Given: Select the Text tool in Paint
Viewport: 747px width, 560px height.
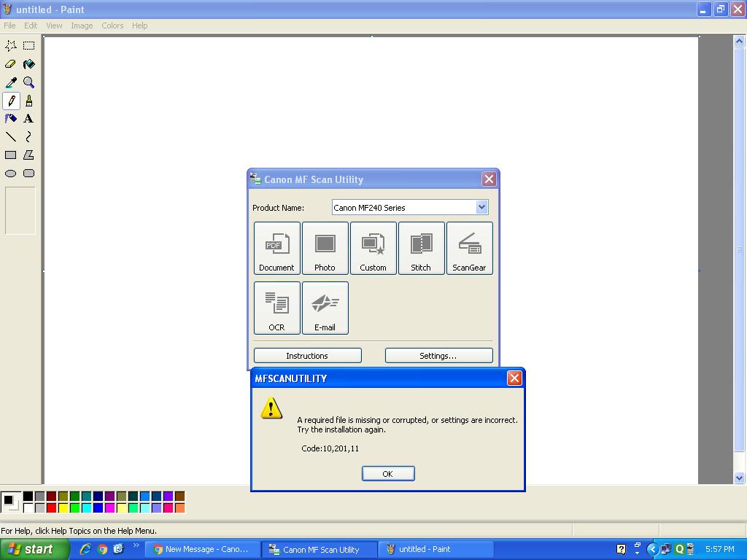Looking at the screenshot, I should (28, 119).
